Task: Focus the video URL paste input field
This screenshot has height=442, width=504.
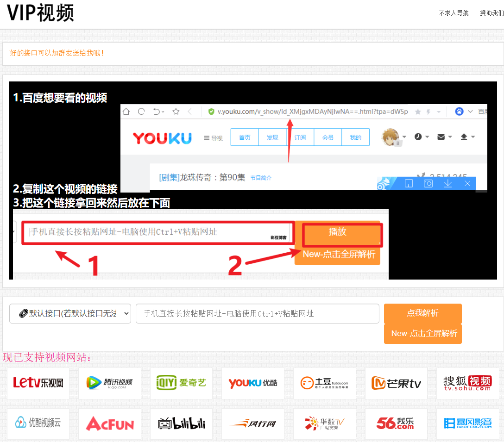Action: 257,313
